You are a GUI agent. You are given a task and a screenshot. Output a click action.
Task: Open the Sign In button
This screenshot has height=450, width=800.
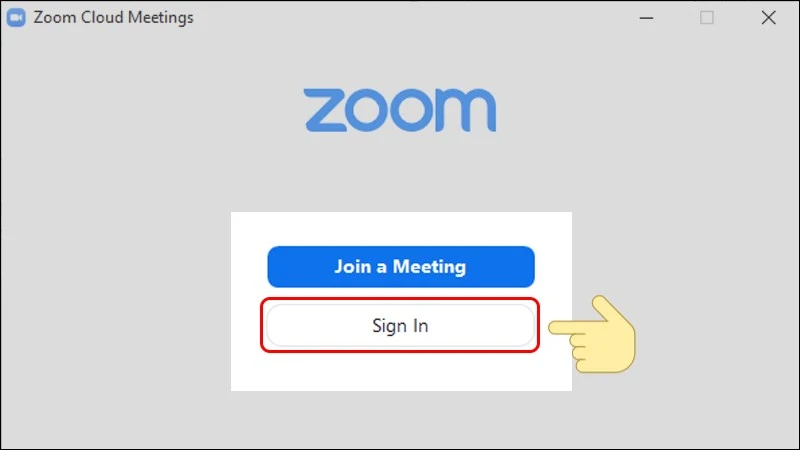tap(400, 326)
